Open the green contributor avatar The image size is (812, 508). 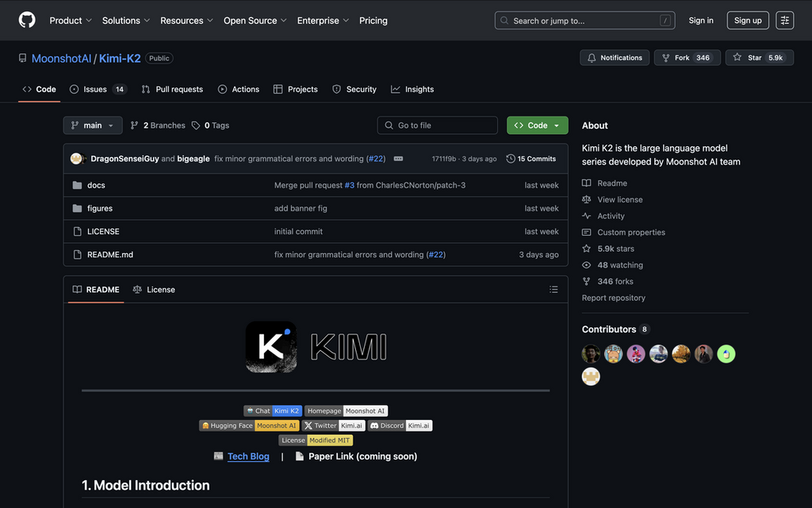pos(726,354)
